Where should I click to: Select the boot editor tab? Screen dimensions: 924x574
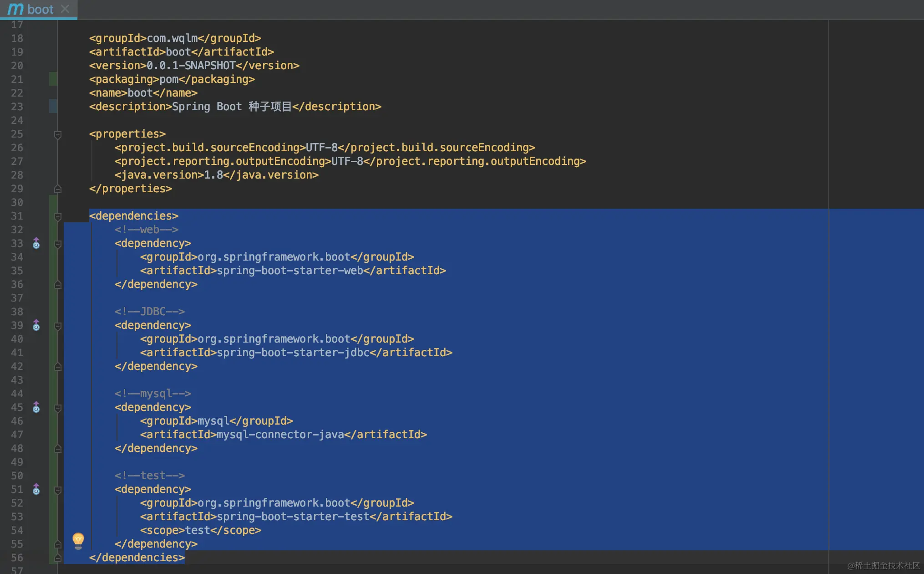(x=39, y=9)
